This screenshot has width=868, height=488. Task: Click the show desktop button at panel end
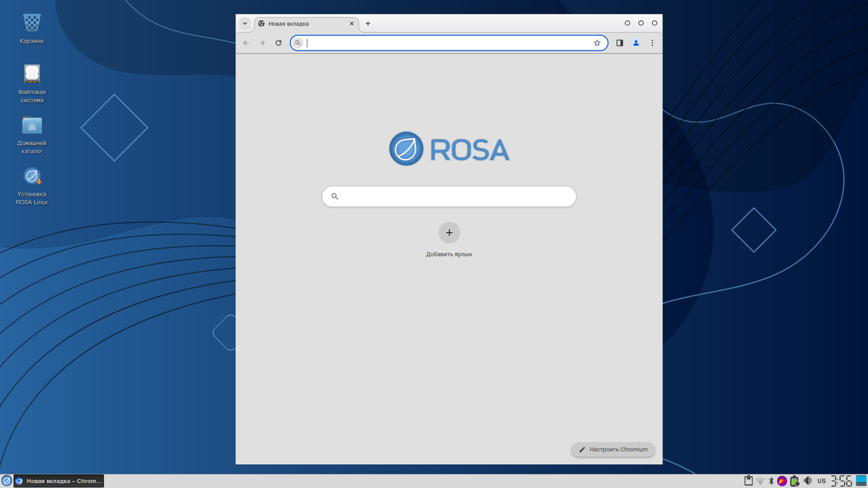[x=861, y=481]
